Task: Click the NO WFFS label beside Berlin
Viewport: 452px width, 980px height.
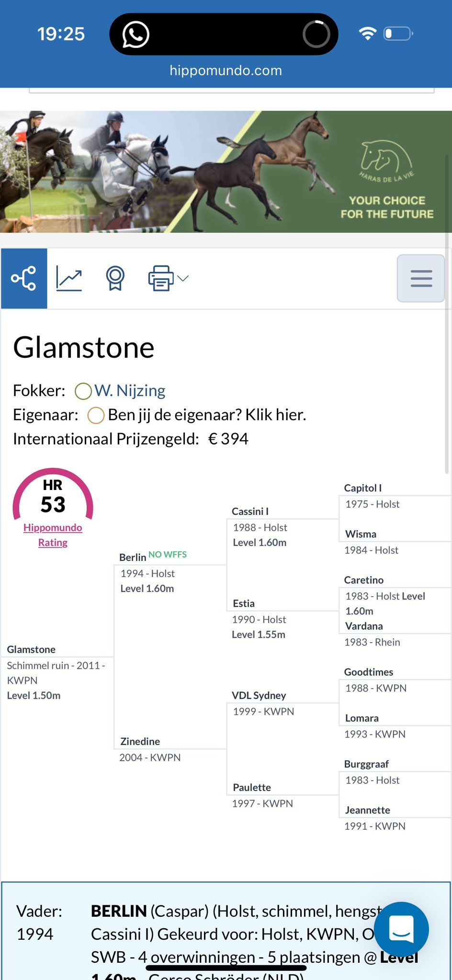Action: [168, 555]
